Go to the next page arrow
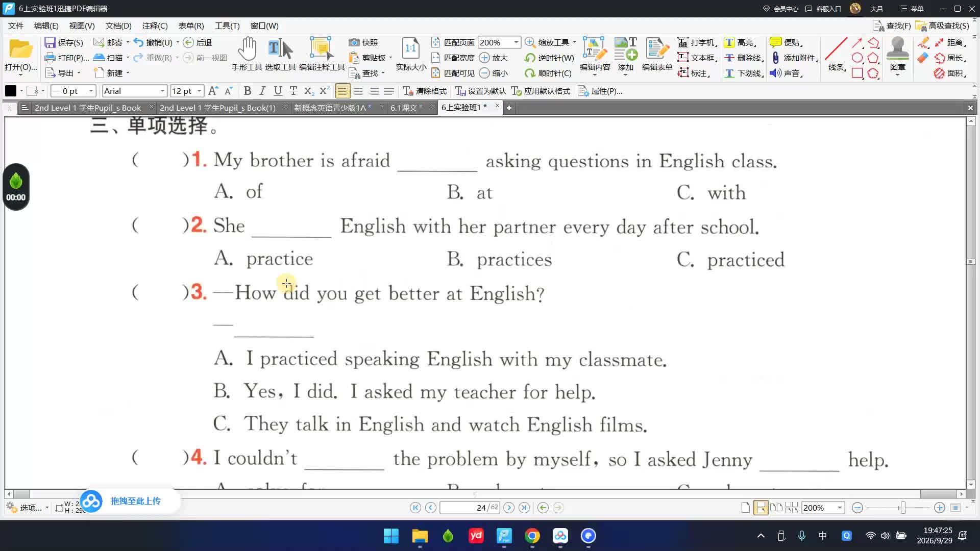The width and height of the screenshot is (980, 551). (509, 508)
